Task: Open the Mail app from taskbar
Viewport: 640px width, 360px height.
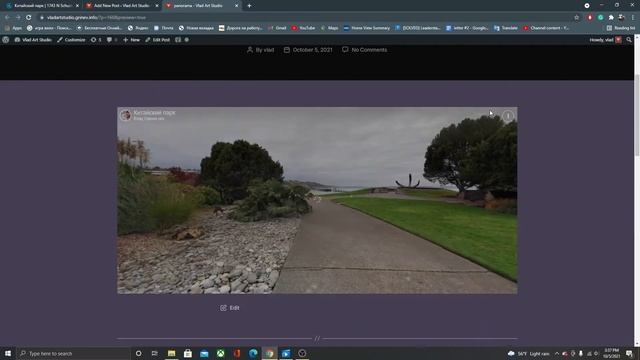Action: (x=204, y=353)
